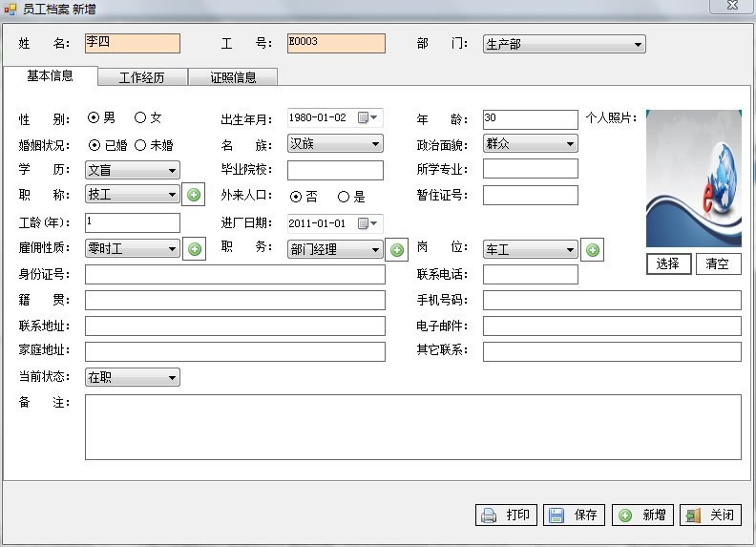The image size is (756, 547).
Task: Click the 工龄(年) field showing 1
Action: [x=133, y=222]
